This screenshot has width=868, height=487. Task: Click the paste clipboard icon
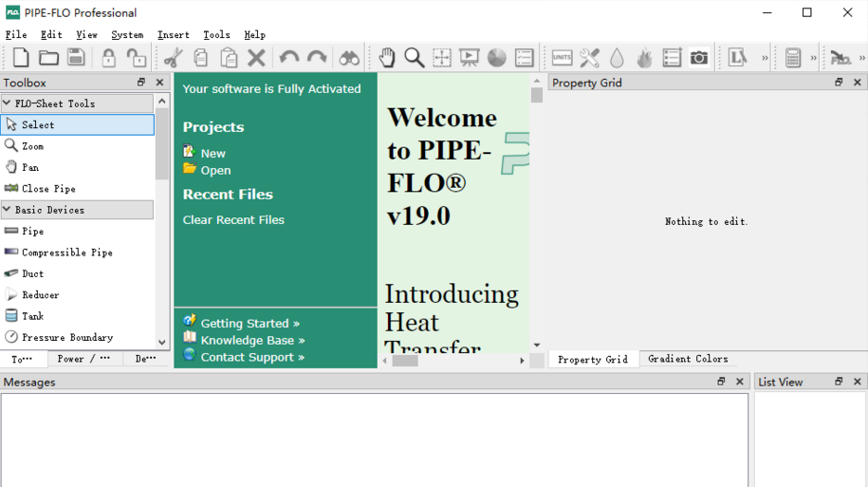pos(229,57)
